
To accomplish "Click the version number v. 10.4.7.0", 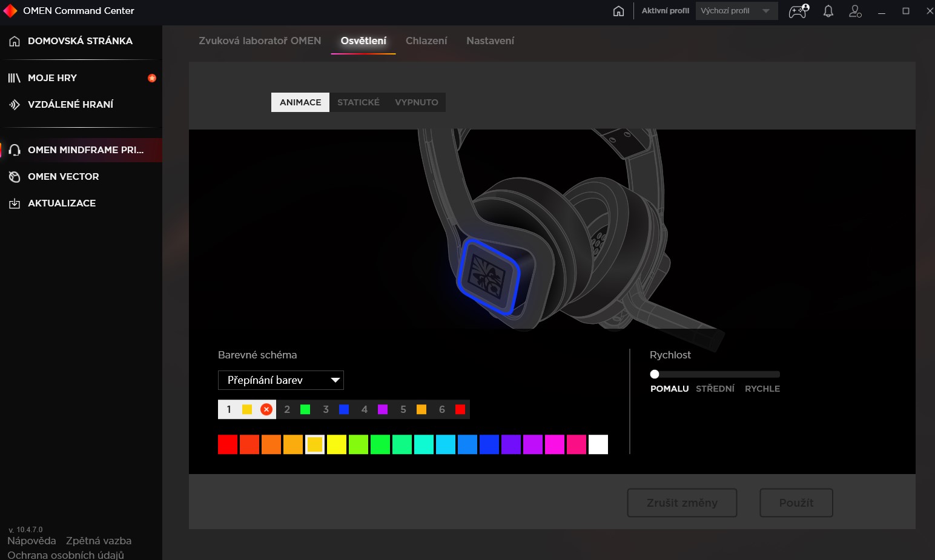I will (x=25, y=530).
